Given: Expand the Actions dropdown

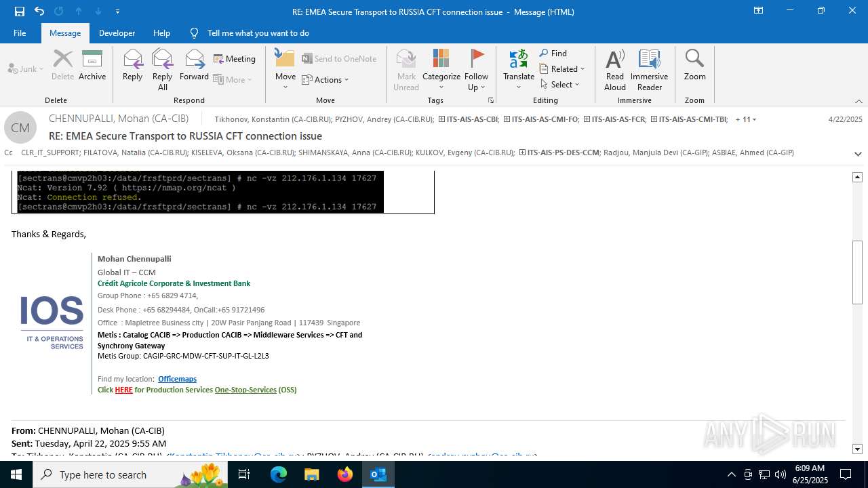Looking at the screenshot, I should coord(325,79).
